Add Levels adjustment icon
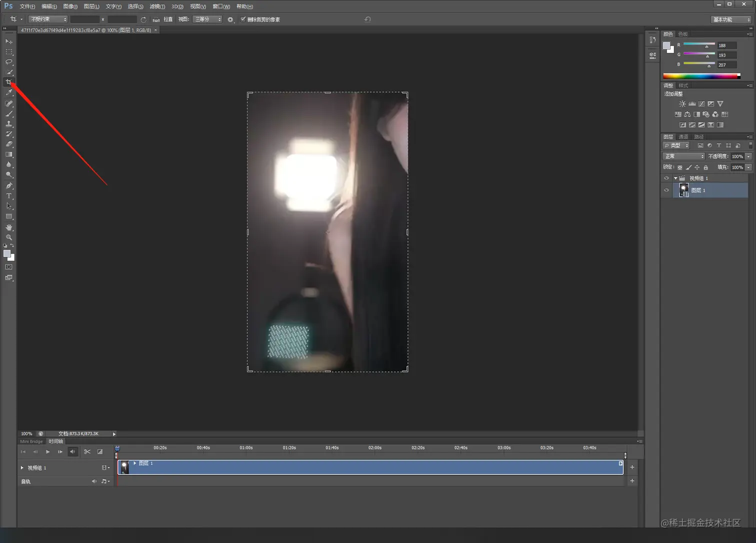 (x=692, y=104)
